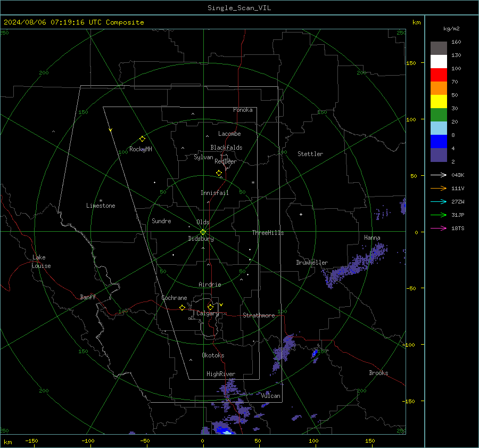Select the yellow 30-50 legend swatch
Viewport: 479px width, 448px height.
pyautogui.click(x=439, y=102)
